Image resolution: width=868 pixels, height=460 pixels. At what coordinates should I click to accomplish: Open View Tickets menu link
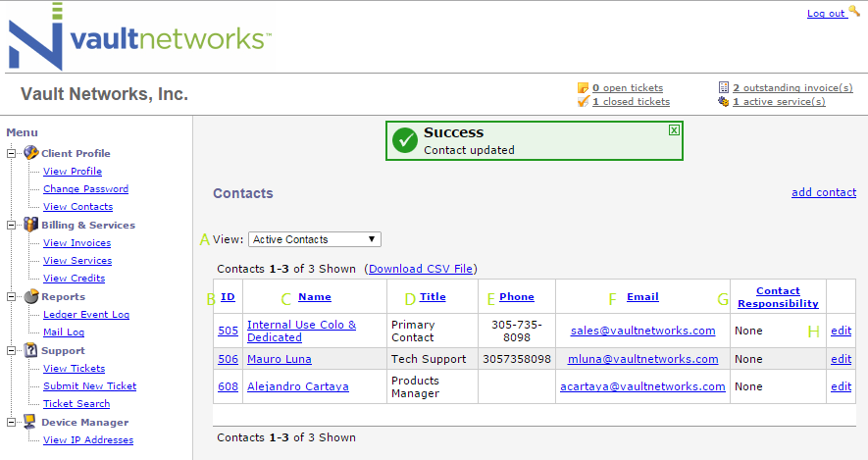coord(75,368)
